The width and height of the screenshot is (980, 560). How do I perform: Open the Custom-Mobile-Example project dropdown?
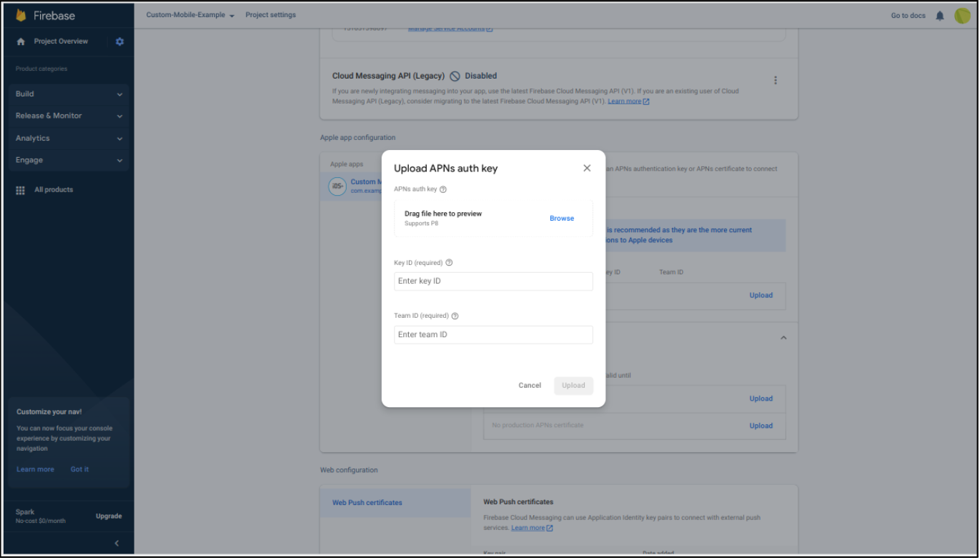coord(190,15)
